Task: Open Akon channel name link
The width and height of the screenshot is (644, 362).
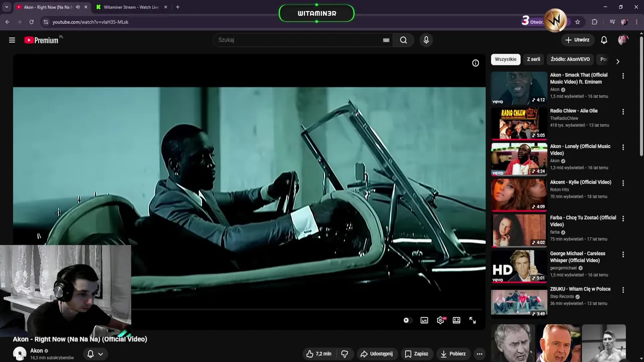Action: 36,351
